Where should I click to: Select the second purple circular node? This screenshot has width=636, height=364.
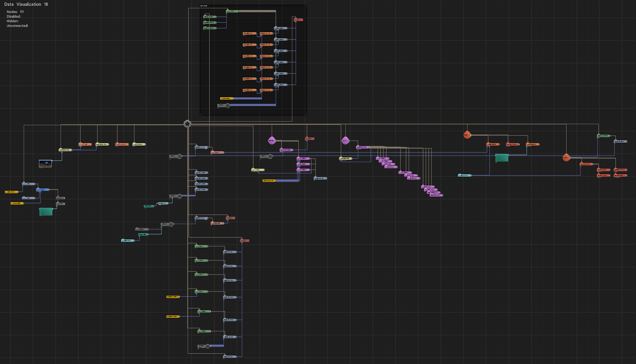tap(345, 140)
